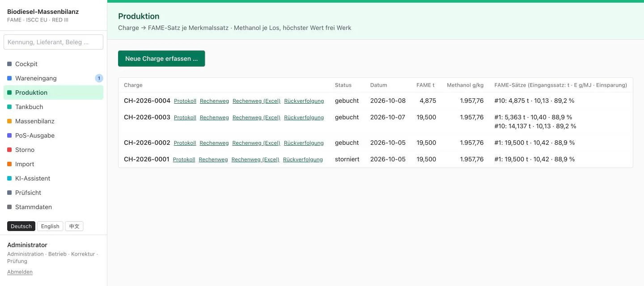
Task: Open Protokoll for CH-2026-0002
Action: click(x=185, y=143)
